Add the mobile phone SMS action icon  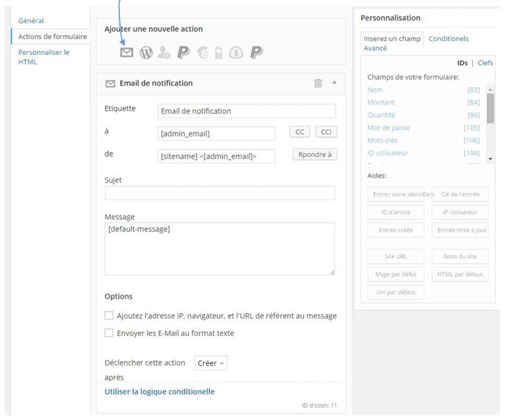point(219,53)
